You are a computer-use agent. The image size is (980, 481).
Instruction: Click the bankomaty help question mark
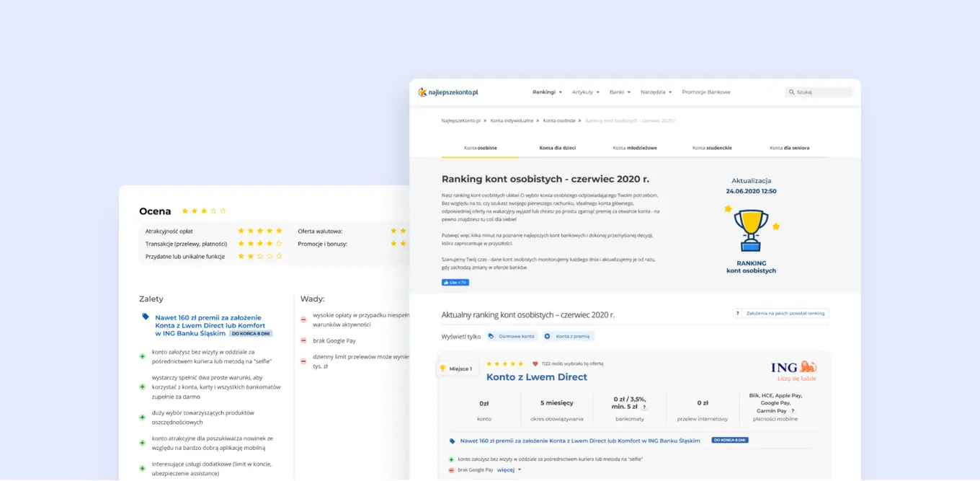[644, 407]
